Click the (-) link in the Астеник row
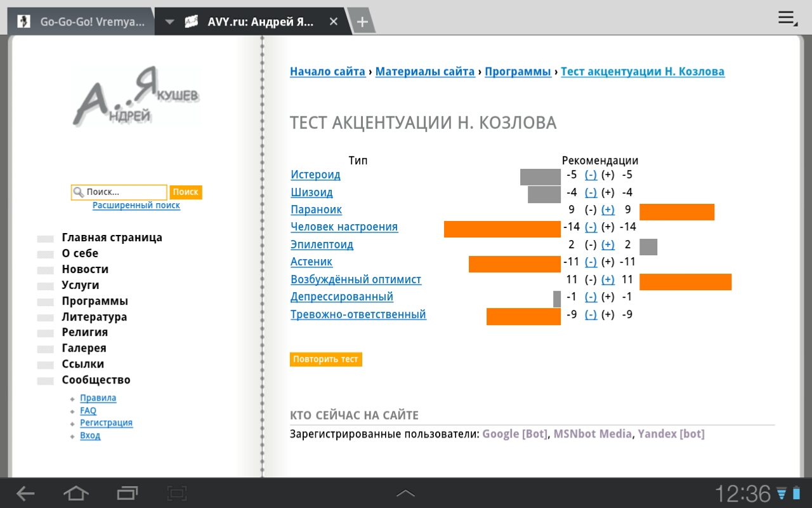 (591, 262)
